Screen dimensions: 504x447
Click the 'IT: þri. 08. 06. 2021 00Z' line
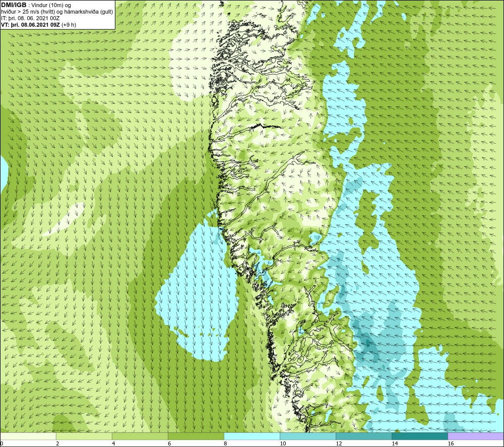pos(30,18)
